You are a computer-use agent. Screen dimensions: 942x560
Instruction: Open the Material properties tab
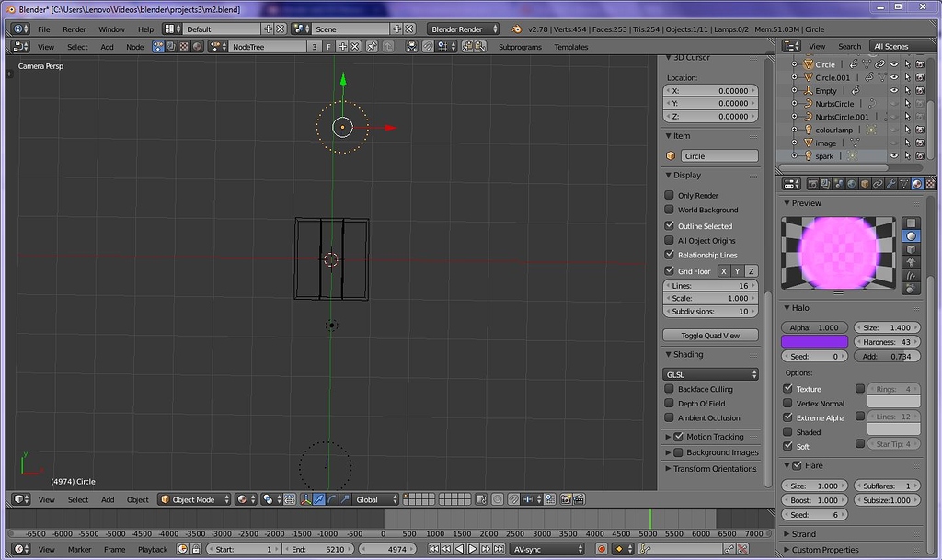pos(917,183)
